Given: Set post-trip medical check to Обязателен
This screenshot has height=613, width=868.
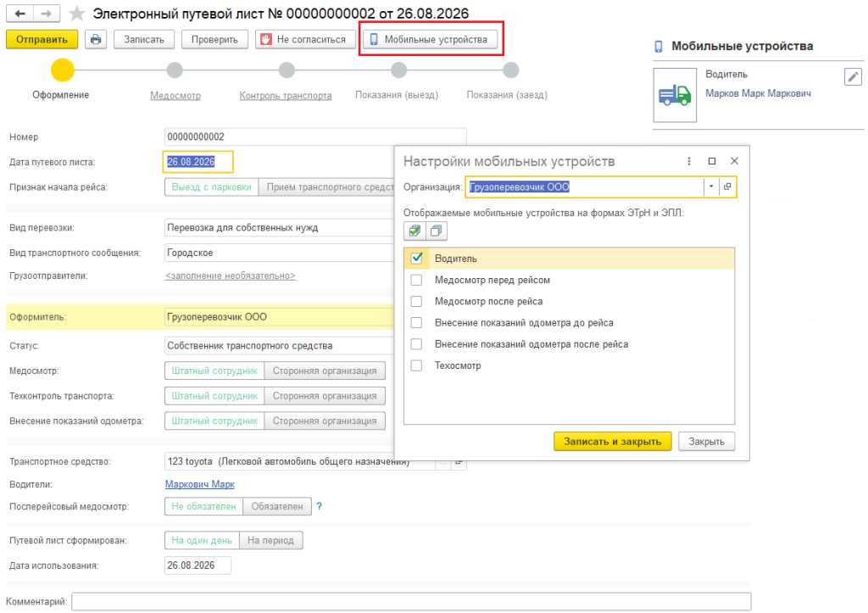Looking at the screenshot, I should click(x=277, y=506).
